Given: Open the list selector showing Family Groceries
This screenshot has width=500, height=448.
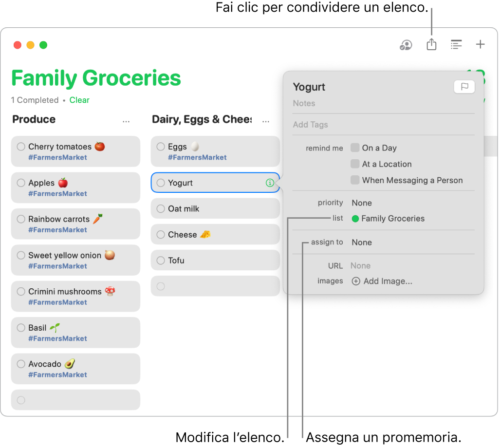Looking at the screenshot, I should (x=388, y=218).
